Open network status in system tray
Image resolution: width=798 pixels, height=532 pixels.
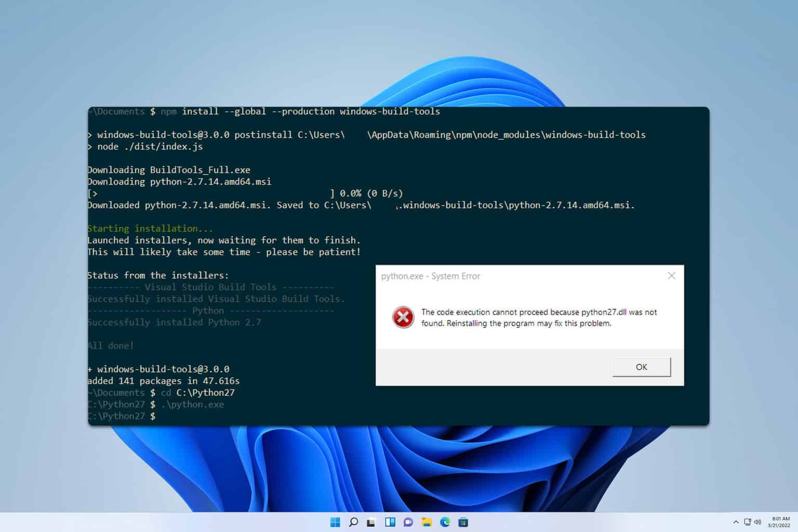[x=747, y=522]
